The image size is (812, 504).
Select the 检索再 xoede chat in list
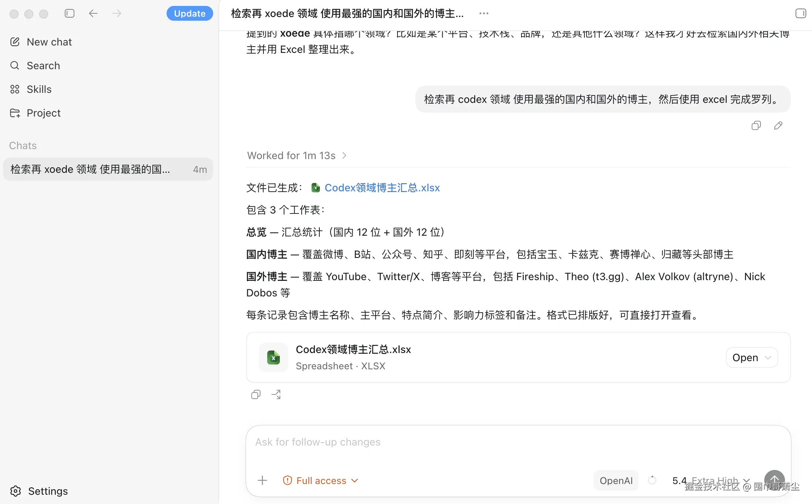pos(108,169)
